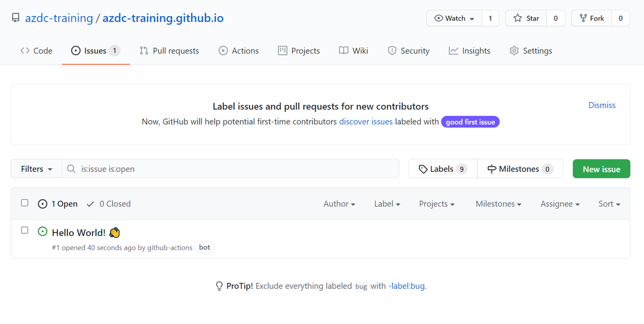The image size is (644, 324).
Task: Click the open issue status icon
Action: (x=43, y=232)
